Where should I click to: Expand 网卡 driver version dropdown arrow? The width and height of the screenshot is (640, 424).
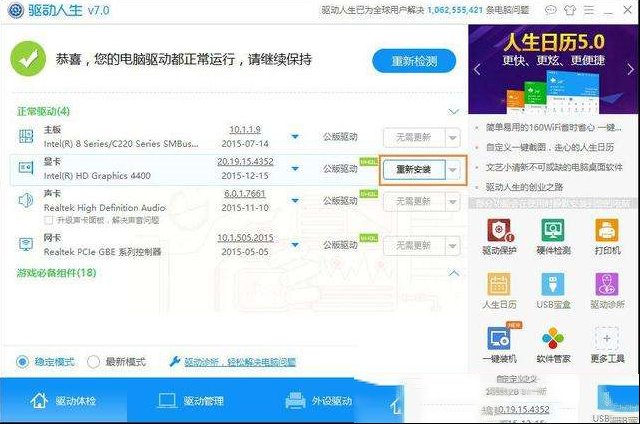coord(295,245)
